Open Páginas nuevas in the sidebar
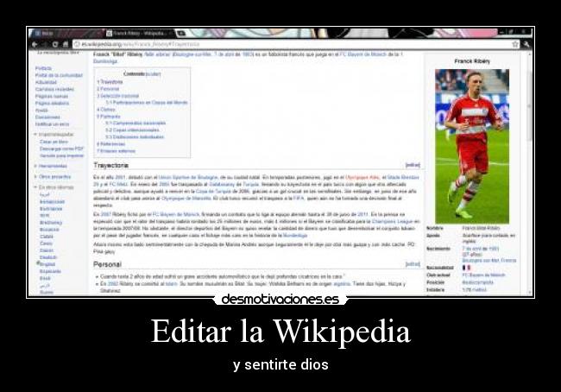Viewport: 561px width, 392px height. [x=52, y=97]
